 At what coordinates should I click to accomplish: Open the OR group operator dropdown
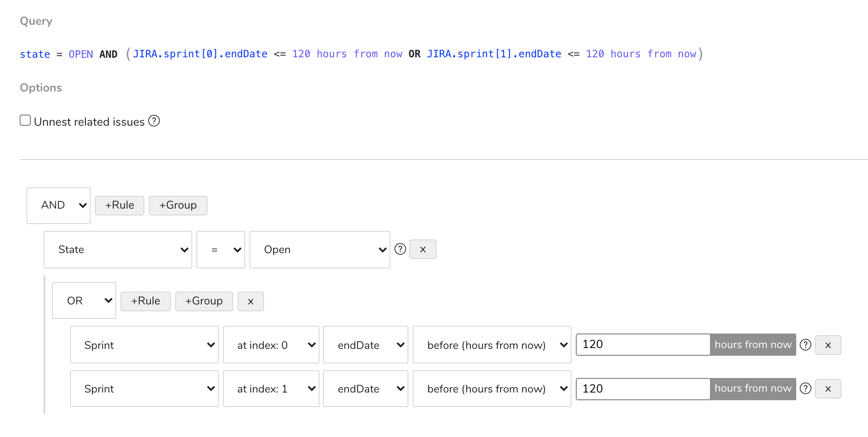pos(84,301)
